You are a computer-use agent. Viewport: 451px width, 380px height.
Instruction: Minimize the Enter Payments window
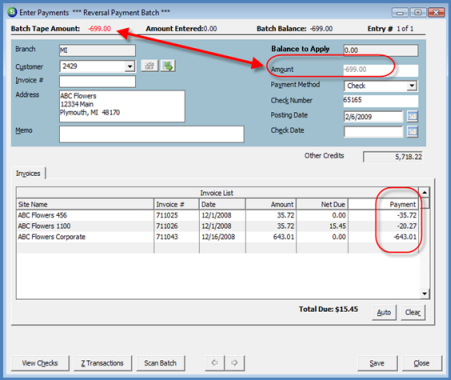[400, 12]
